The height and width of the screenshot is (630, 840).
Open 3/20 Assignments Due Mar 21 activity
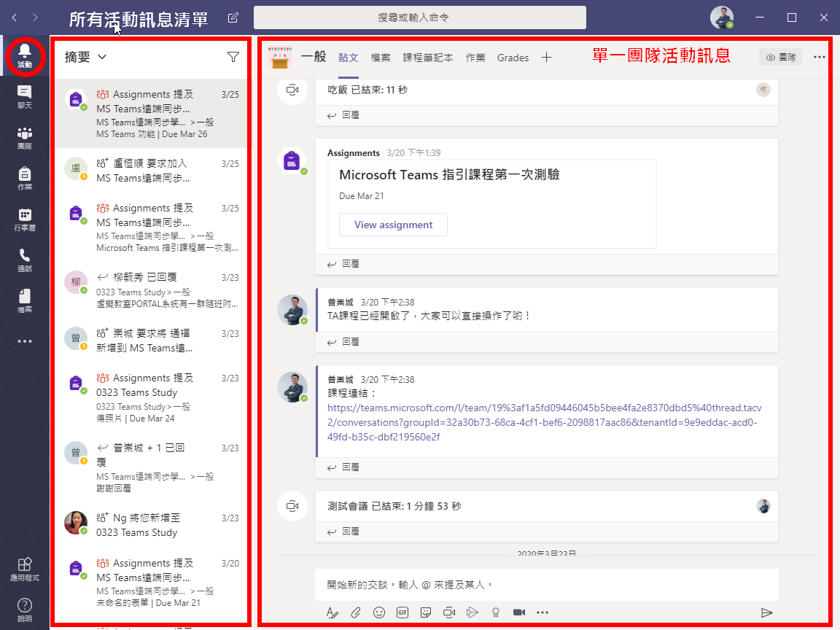pos(152,583)
